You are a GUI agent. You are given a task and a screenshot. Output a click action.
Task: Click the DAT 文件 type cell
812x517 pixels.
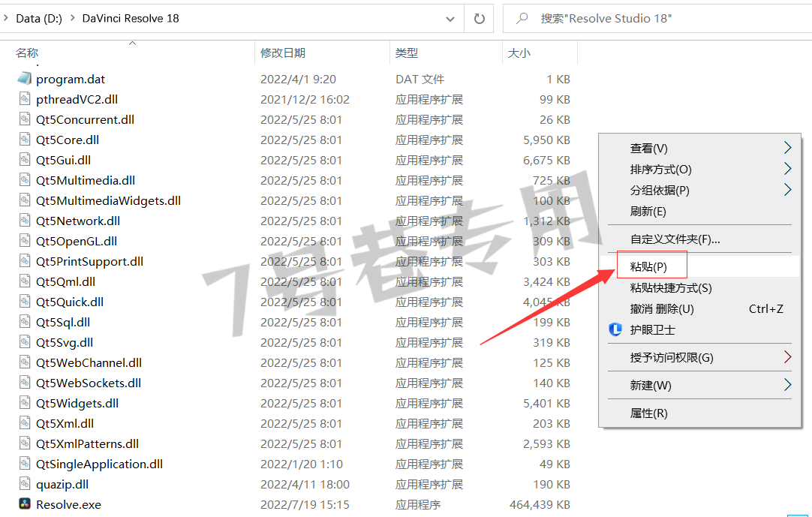(x=420, y=80)
